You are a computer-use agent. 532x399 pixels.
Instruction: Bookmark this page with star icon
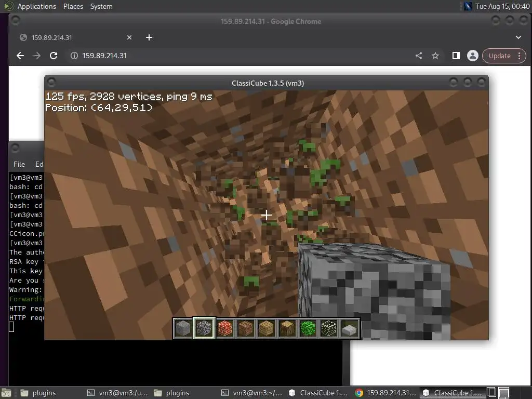coord(435,56)
